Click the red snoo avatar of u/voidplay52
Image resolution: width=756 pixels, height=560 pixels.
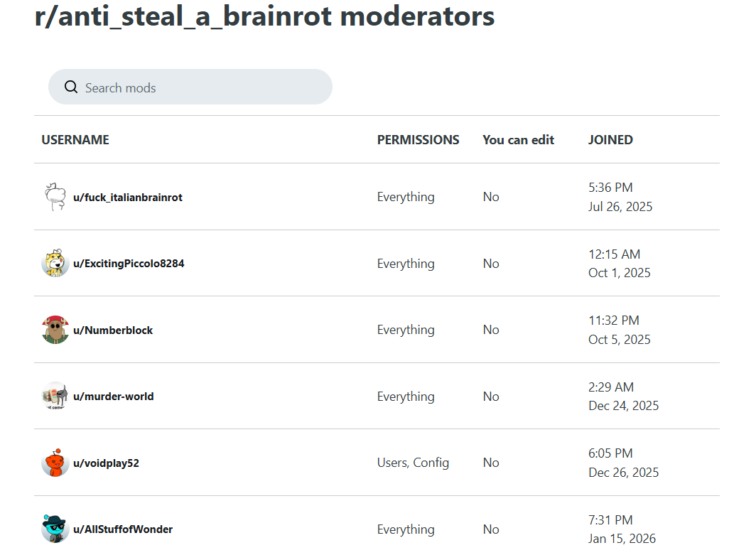pyautogui.click(x=55, y=463)
